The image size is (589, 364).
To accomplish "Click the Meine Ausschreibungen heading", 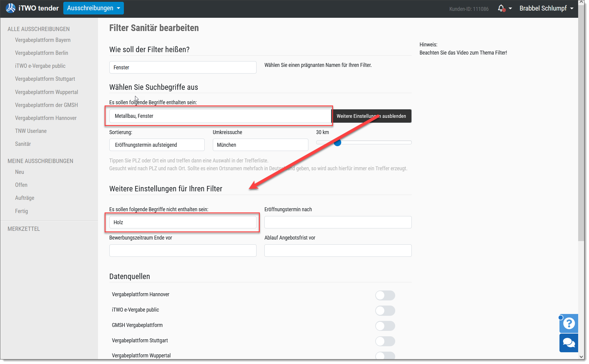I will point(40,161).
